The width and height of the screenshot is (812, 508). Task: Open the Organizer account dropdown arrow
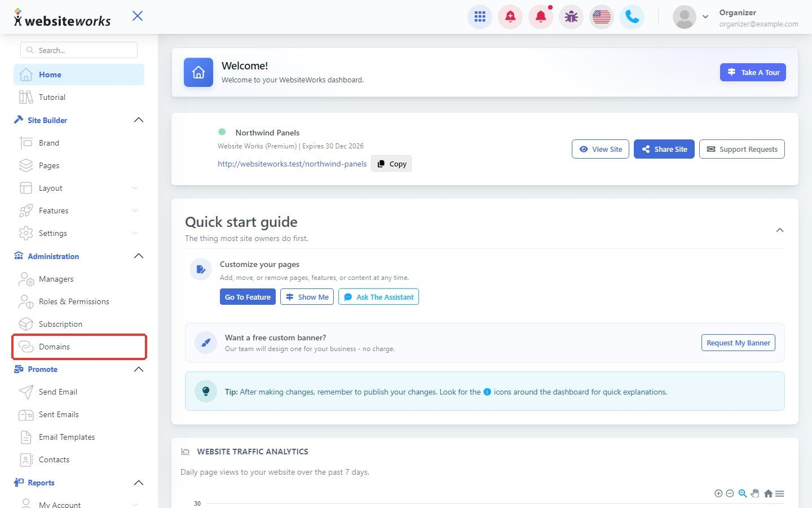point(705,17)
